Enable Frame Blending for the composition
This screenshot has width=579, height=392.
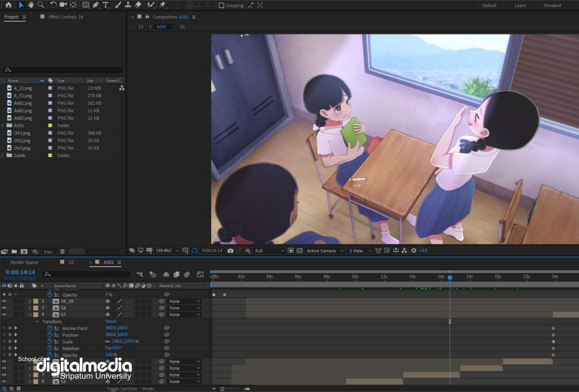pyautogui.click(x=176, y=274)
